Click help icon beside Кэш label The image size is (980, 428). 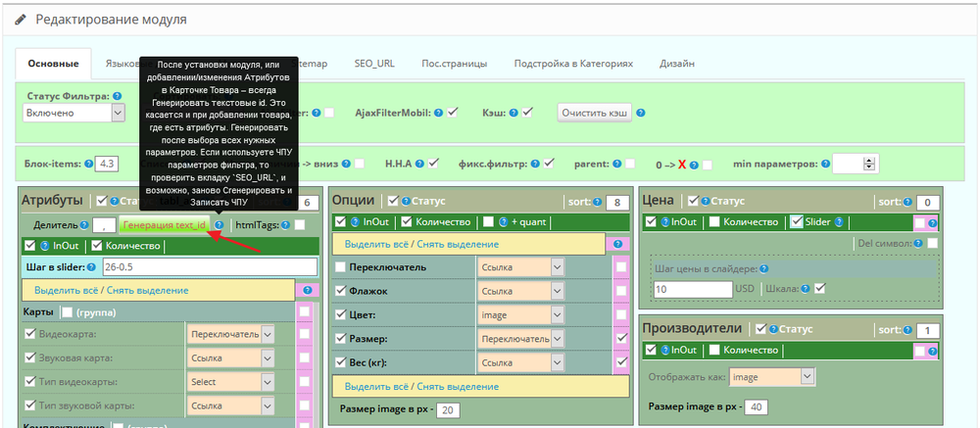(x=513, y=113)
